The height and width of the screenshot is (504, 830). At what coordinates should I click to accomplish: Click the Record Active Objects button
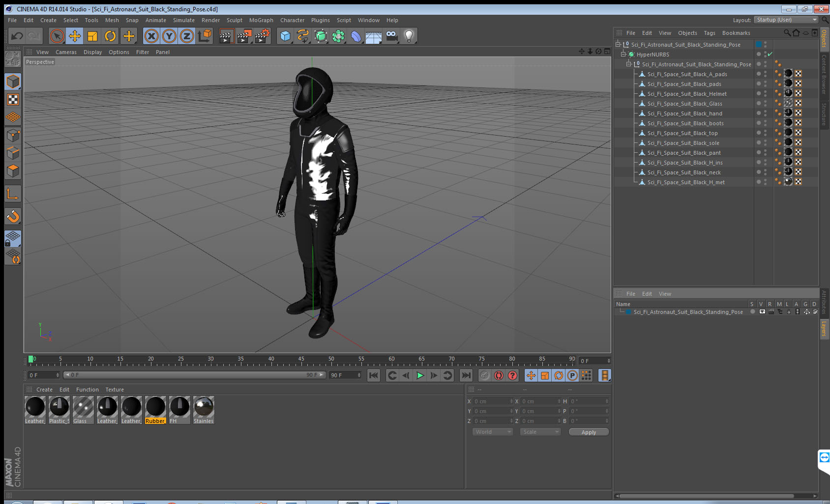pos(485,375)
